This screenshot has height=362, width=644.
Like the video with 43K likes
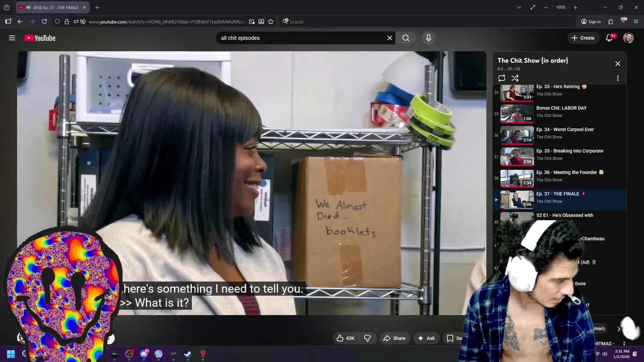347,338
